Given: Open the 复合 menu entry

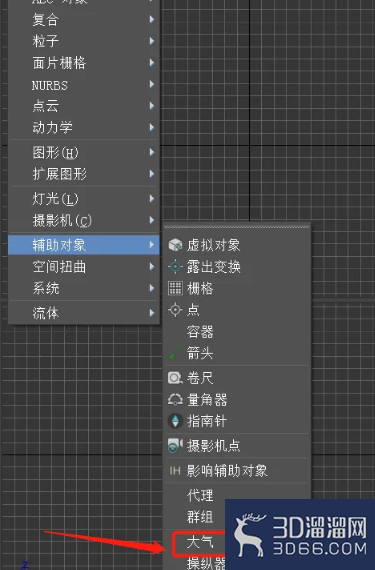Looking at the screenshot, I should click(x=84, y=19).
